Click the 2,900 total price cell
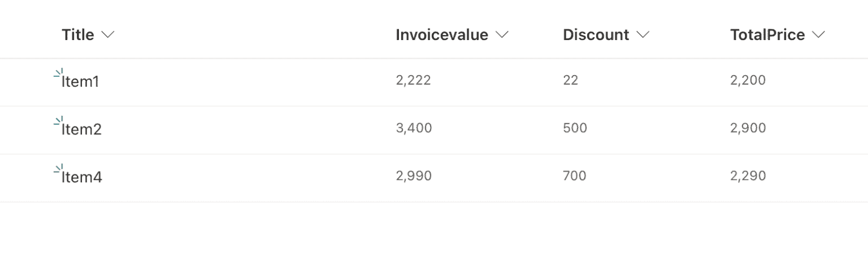This screenshot has width=868, height=267. pos(748,128)
